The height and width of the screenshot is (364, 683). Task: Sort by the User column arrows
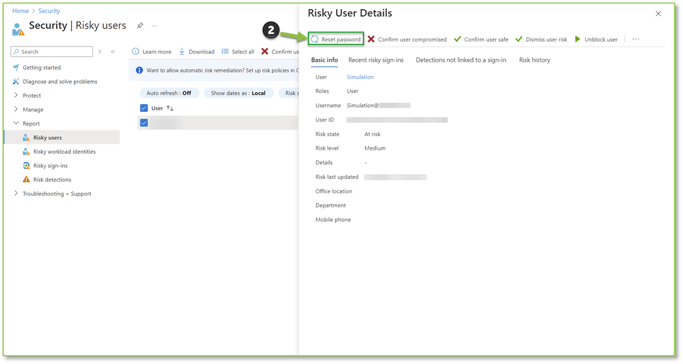170,108
